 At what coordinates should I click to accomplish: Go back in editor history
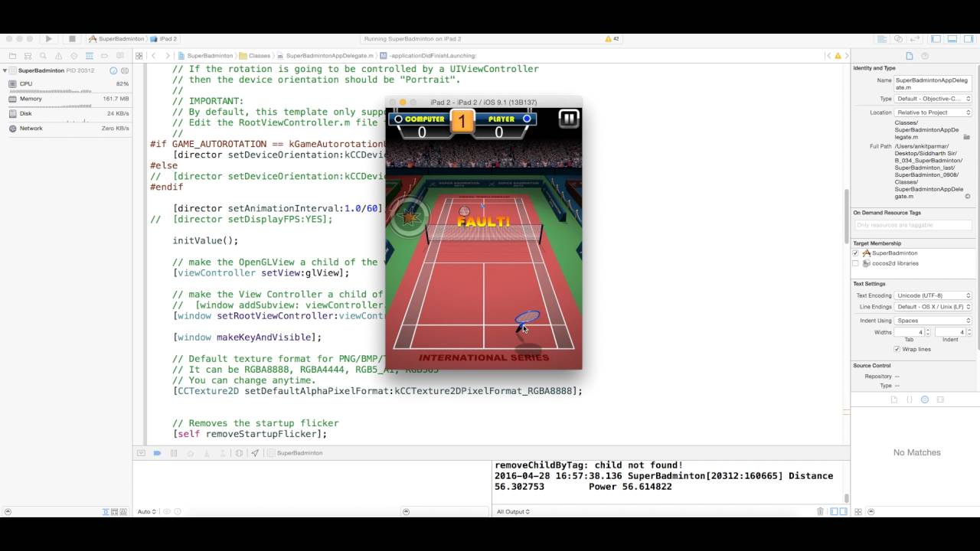coord(154,56)
